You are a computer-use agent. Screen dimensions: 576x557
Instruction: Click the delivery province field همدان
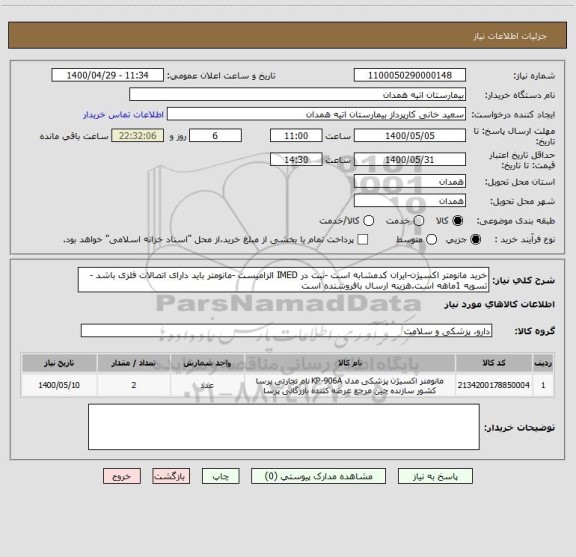(x=410, y=182)
